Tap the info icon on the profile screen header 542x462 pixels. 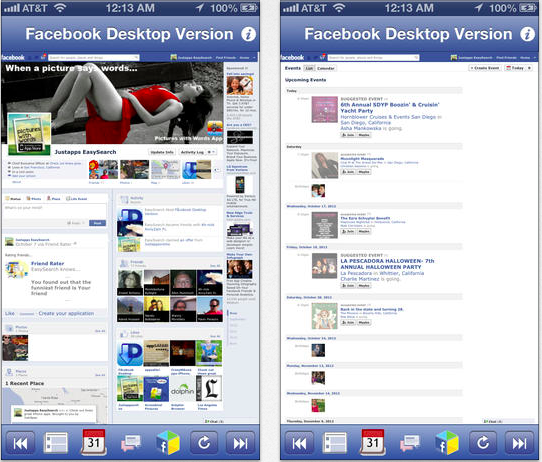(x=248, y=34)
